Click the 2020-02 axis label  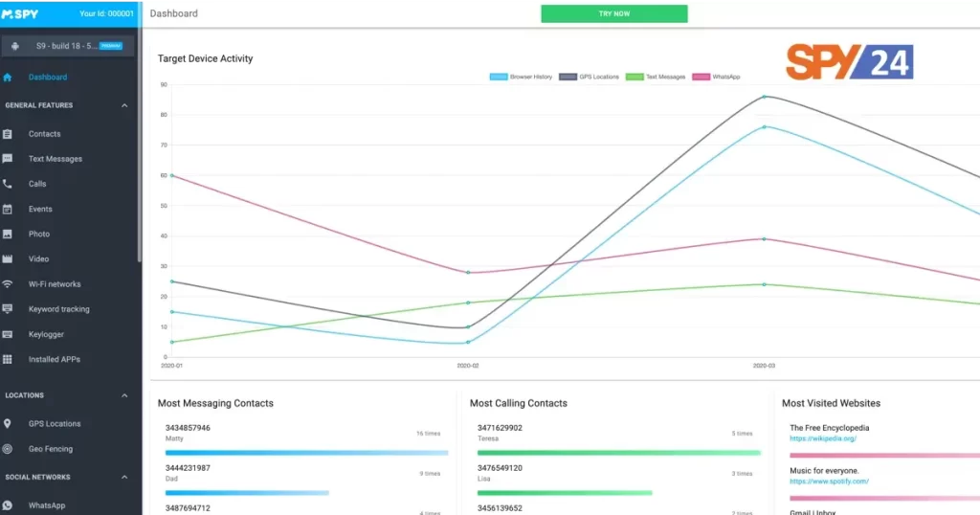point(467,366)
